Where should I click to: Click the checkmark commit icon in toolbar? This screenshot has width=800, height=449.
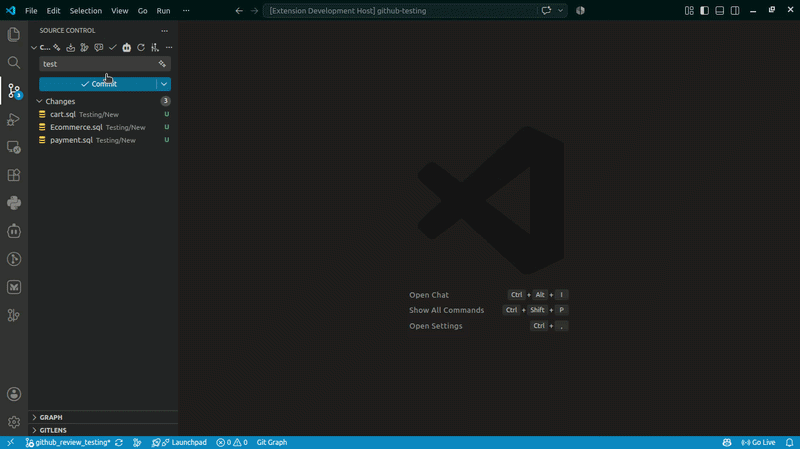112,47
